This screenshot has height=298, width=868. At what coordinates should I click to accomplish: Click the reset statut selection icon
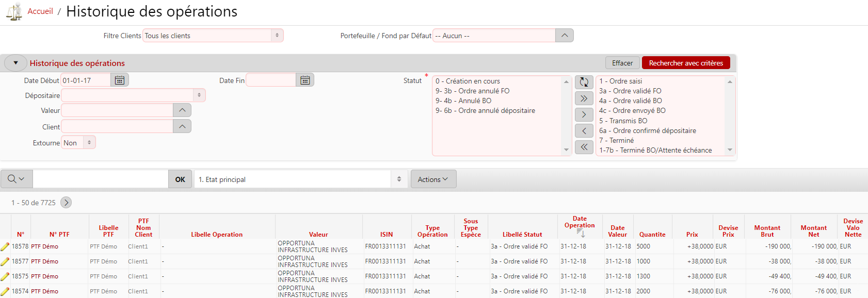584,82
